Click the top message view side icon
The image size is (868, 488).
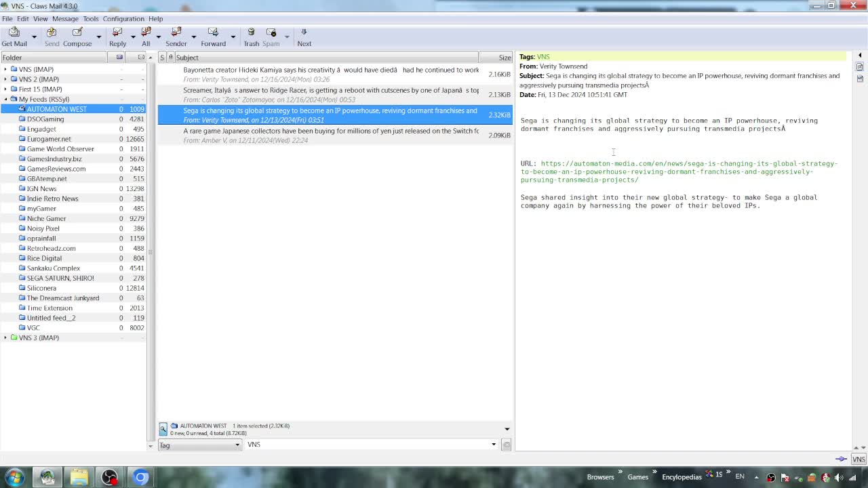pyautogui.click(x=859, y=67)
